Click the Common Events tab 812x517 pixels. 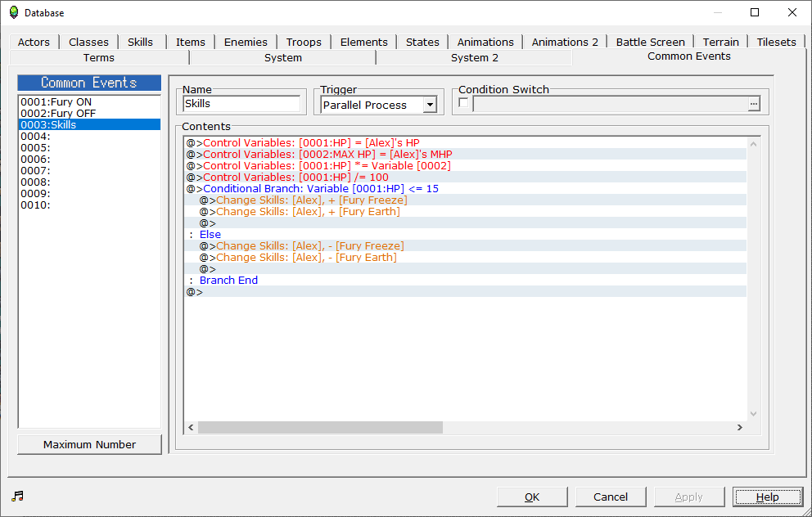(688, 56)
